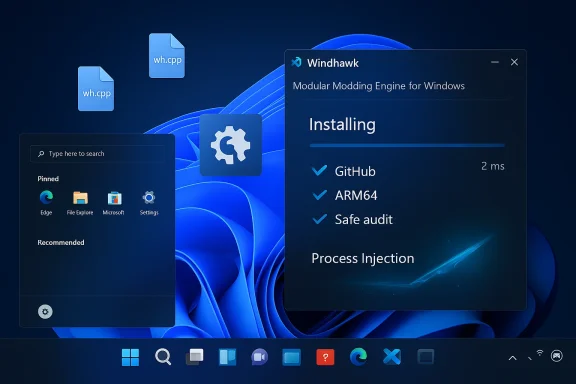This screenshot has height=384, width=576.
Task: Open the taskbar Search magnifier icon
Action: click(x=163, y=357)
